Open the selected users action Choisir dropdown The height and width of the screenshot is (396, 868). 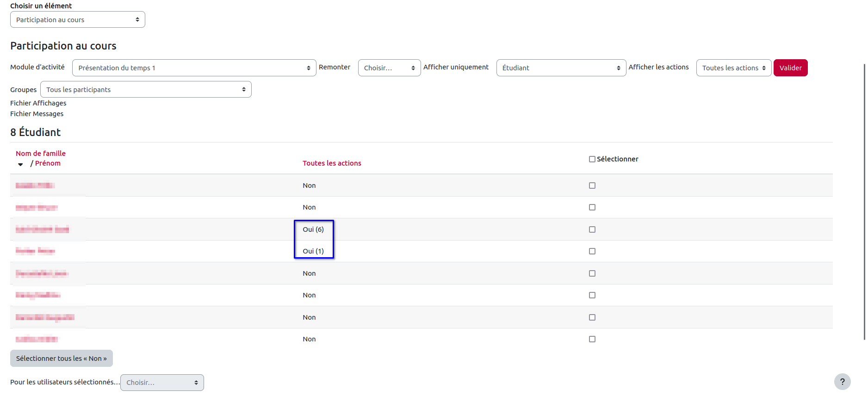pyautogui.click(x=162, y=383)
